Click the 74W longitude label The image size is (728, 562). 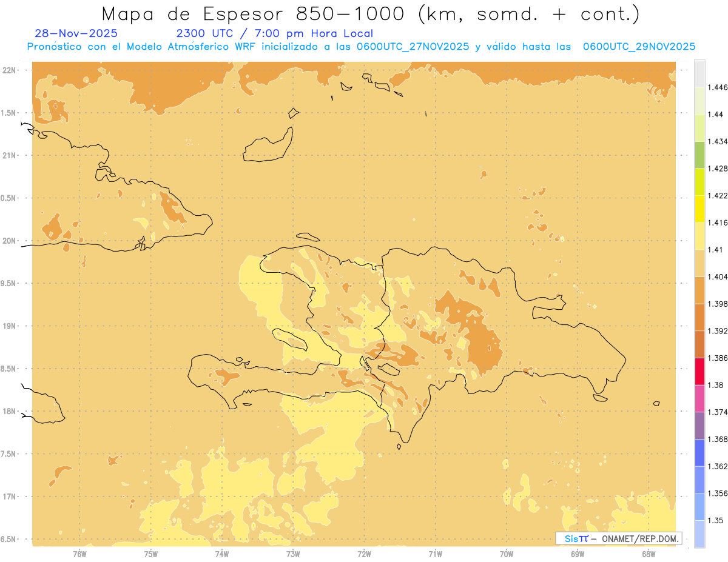222,554
